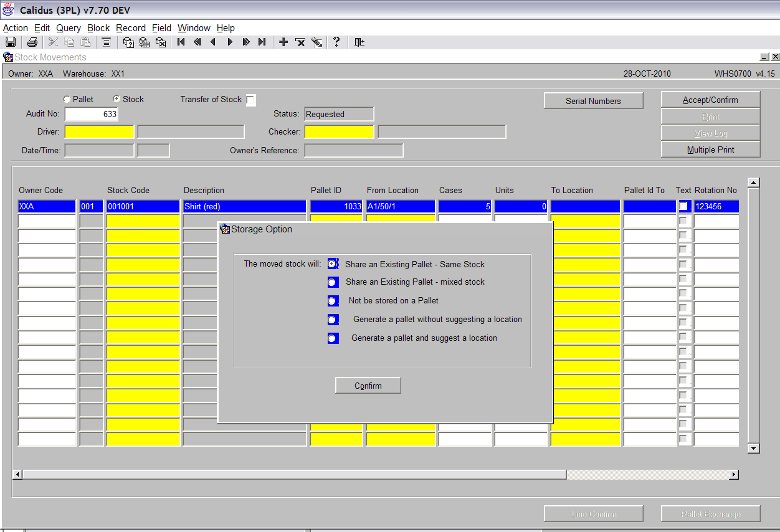This screenshot has height=532, width=780.
Task: Click the Cancel Query icon
Action: click(x=161, y=42)
